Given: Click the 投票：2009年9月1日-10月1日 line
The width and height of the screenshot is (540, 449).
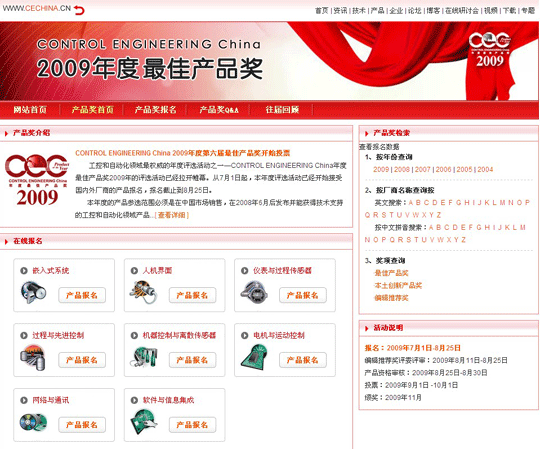Looking at the screenshot, I should coord(411,385).
